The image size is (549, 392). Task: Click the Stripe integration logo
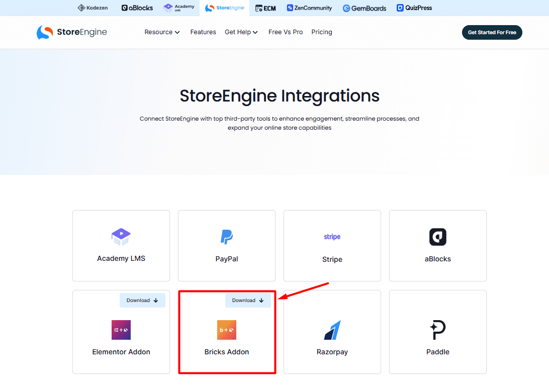click(332, 237)
